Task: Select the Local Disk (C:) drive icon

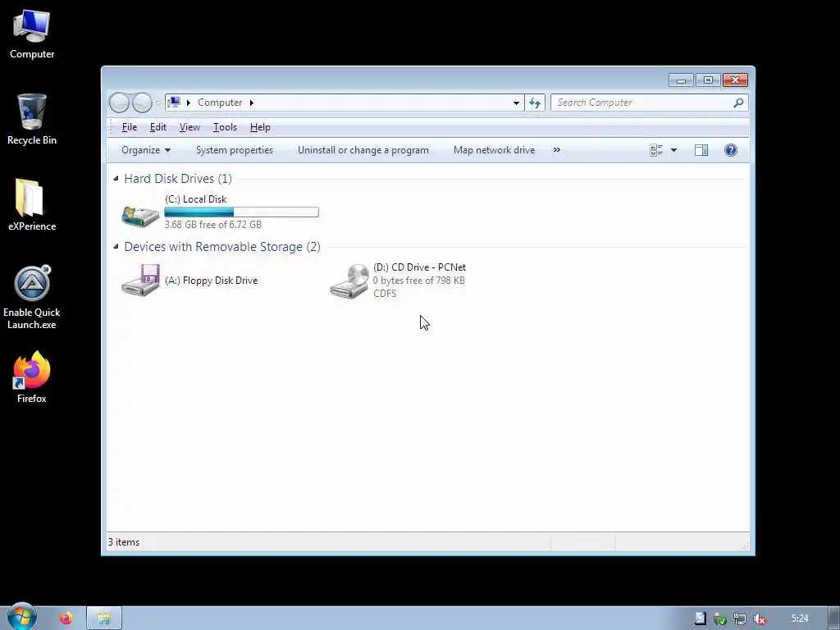Action: pos(140,215)
